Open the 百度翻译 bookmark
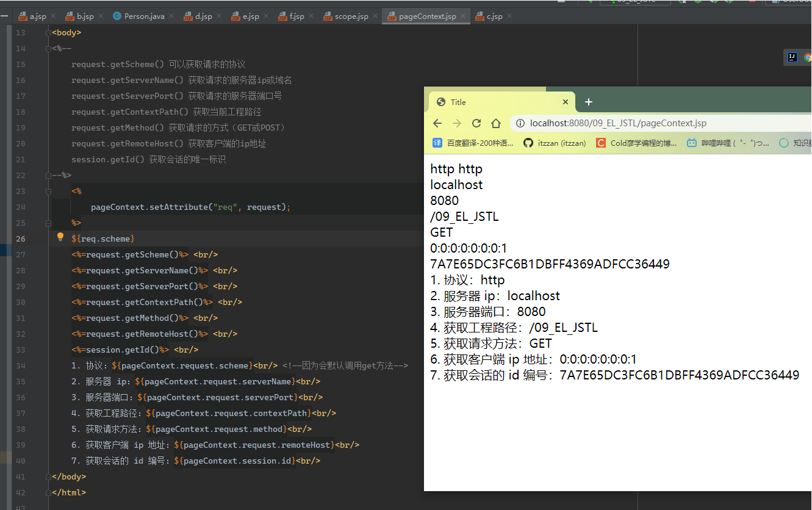This screenshot has width=812, height=510. (473, 143)
